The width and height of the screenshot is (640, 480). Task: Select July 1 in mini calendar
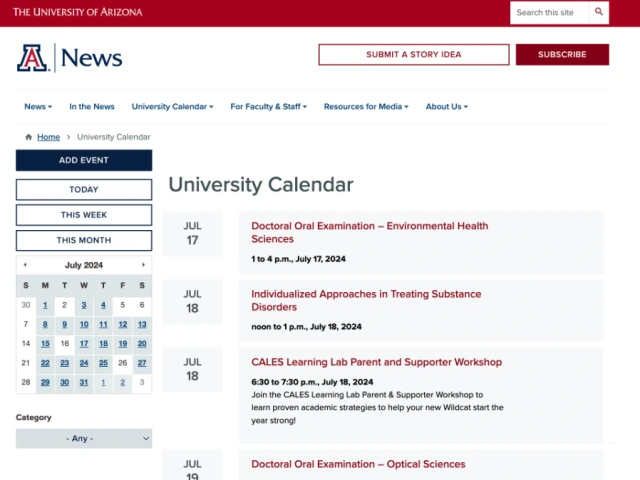coord(45,305)
